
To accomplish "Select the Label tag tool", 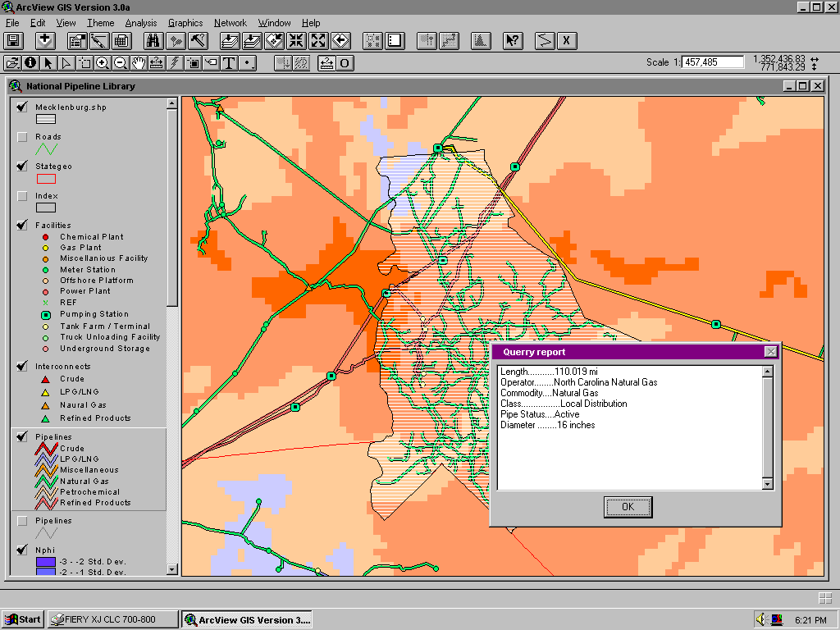I will click(x=211, y=63).
